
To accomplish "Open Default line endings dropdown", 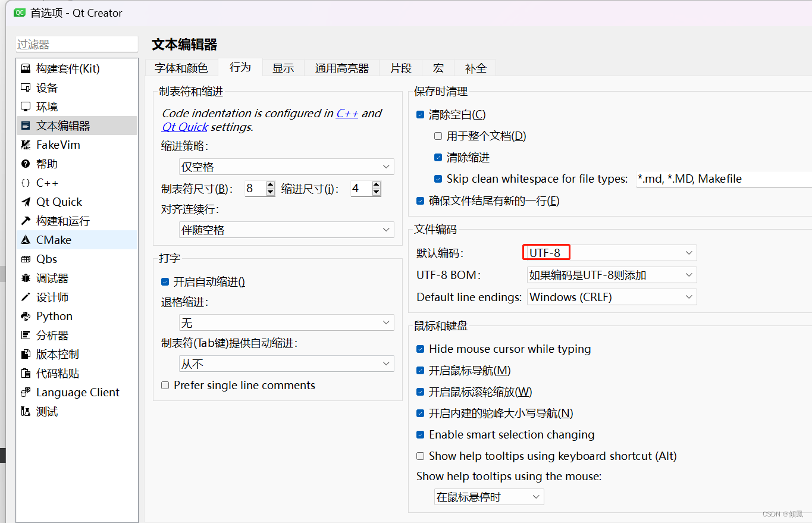I will (612, 297).
